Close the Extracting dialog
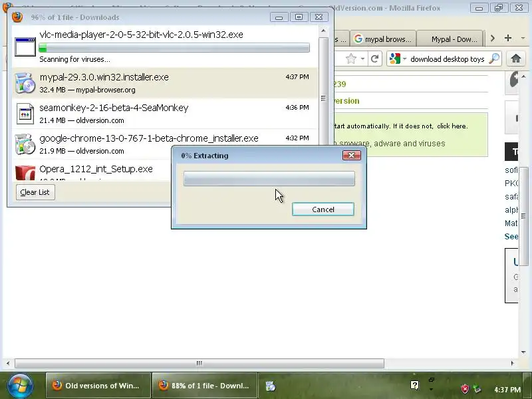 pos(352,156)
